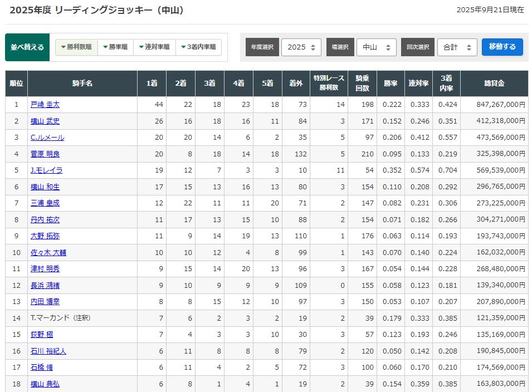
Task: Open the year dropdown showing 2025
Action: pos(301,47)
